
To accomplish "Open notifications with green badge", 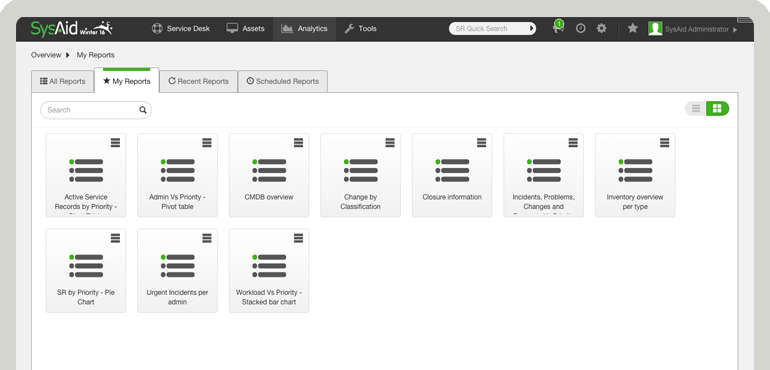I will coord(558,28).
